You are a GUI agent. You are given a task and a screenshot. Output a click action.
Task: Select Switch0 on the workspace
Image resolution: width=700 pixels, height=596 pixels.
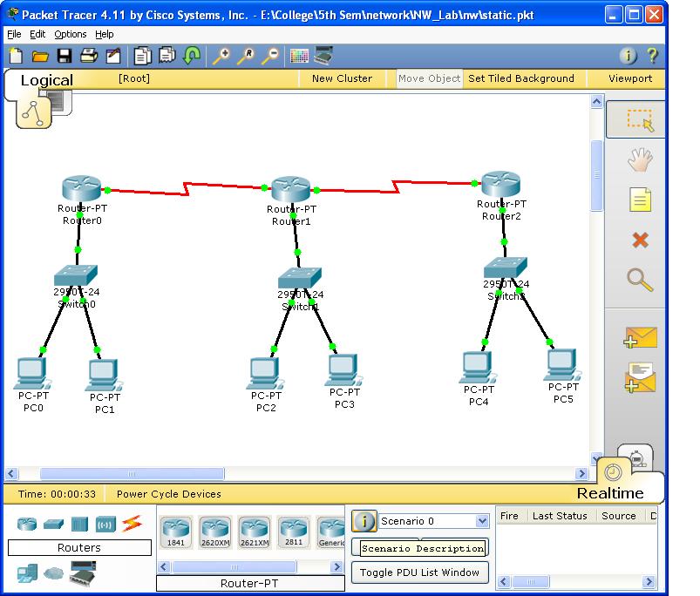pyautogui.click(x=76, y=274)
